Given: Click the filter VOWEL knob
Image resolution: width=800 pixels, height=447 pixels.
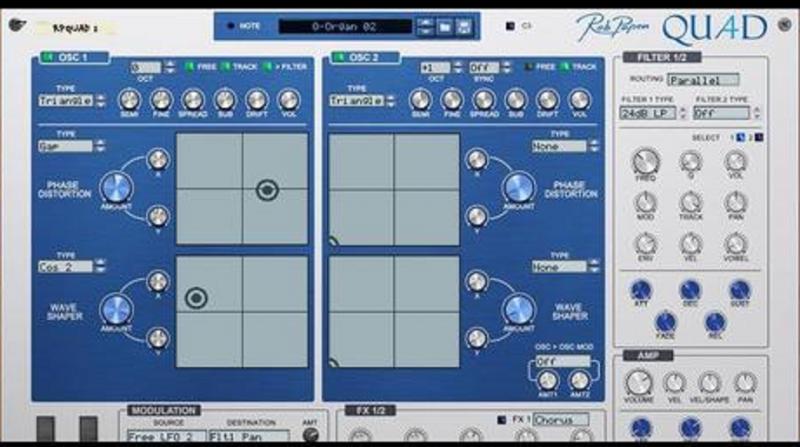Looking at the screenshot, I should tap(736, 244).
